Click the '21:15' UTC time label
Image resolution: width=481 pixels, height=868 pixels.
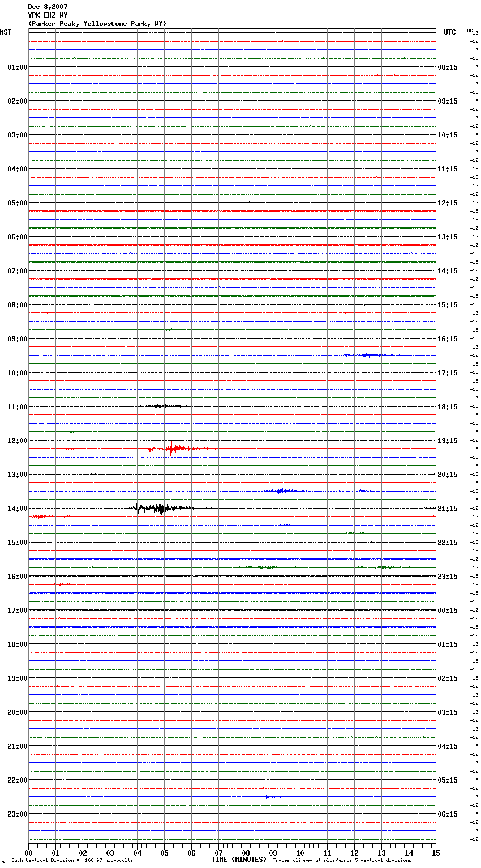pos(448,509)
